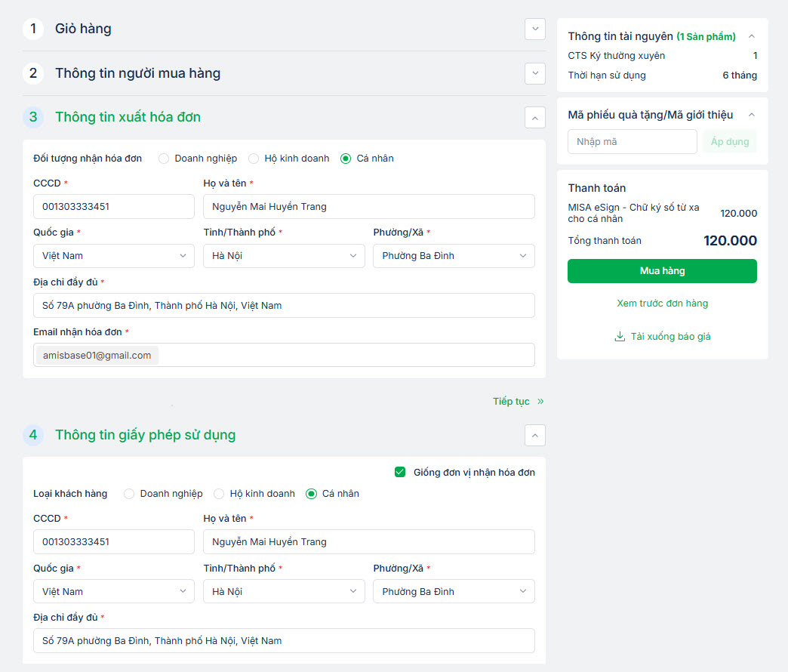Image resolution: width=788 pixels, height=672 pixels.
Task: Expand the Thông tin người mua hàng chevron
Action: [535, 73]
